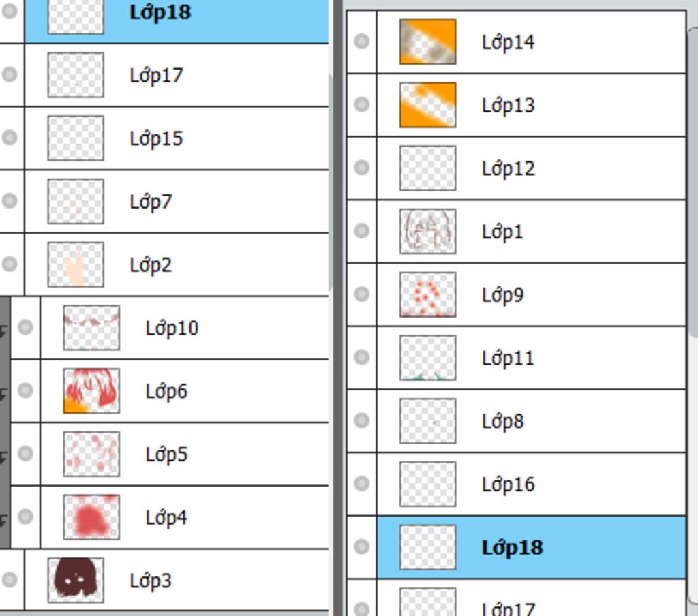Viewport: 698px width, 616px height.
Task: Select the Lớp5 layer row
Action: click(184, 454)
